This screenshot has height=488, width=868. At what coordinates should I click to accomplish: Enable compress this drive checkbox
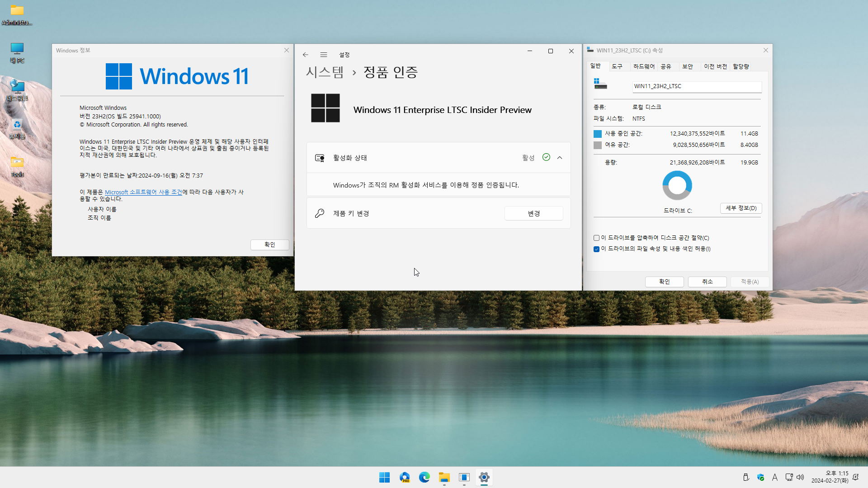pyautogui.click(x=596, y=238)
